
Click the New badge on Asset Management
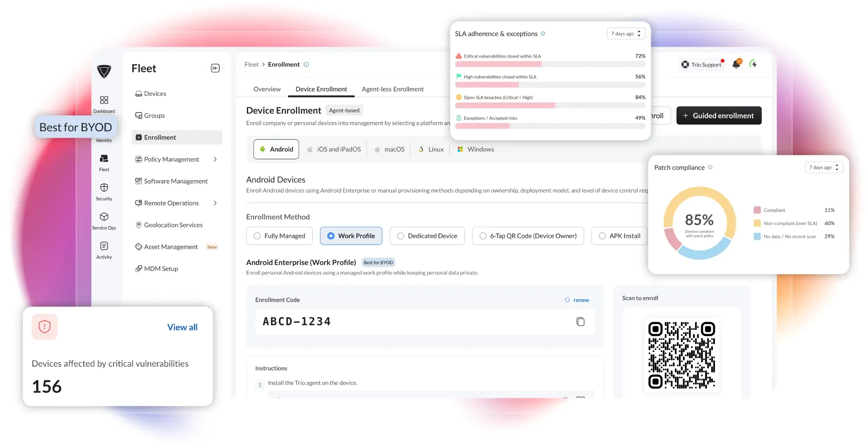[x=212, y=247]
